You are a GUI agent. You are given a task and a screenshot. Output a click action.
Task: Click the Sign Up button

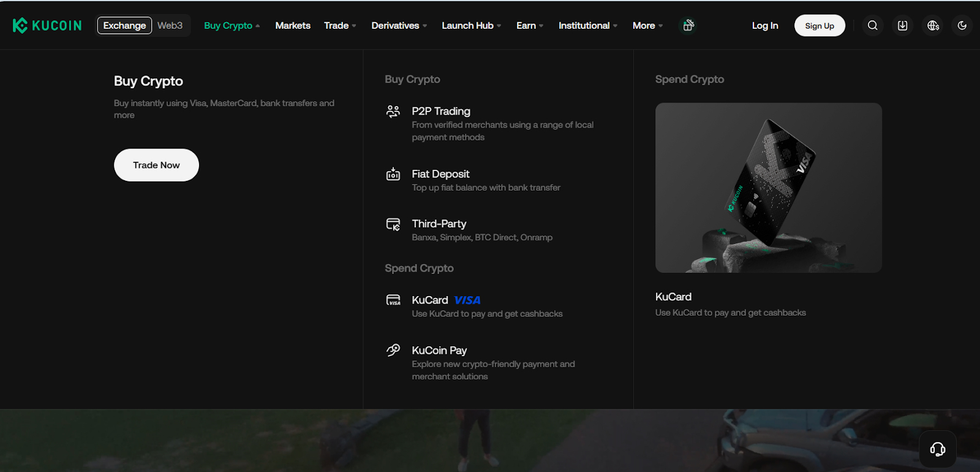click(820, 26)
